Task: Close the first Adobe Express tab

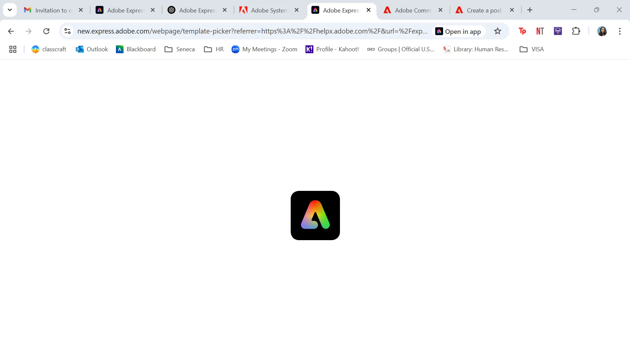Action: [x=153, y=10]
